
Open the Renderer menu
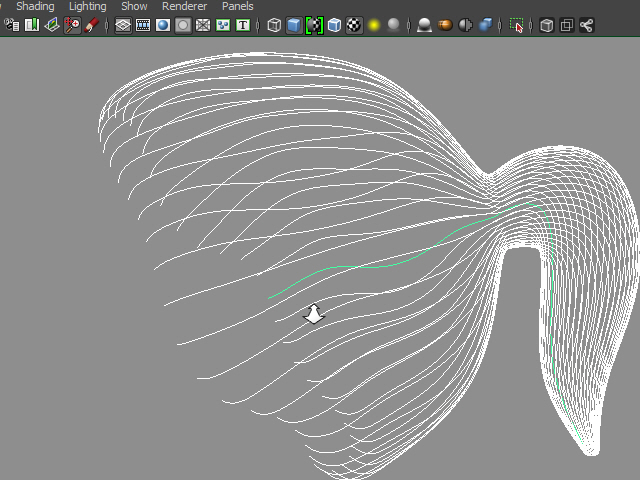tap(184, 6)
